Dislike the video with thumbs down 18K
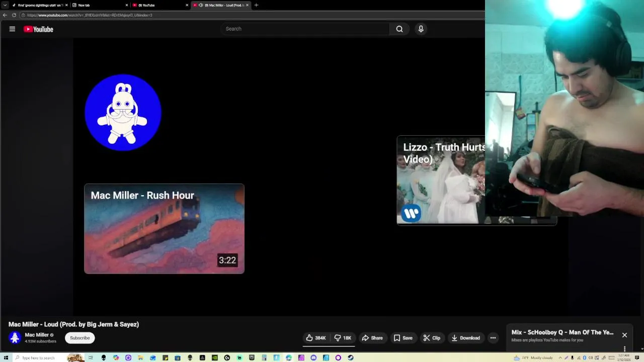 pyautogui.click(x=343, y=338)
